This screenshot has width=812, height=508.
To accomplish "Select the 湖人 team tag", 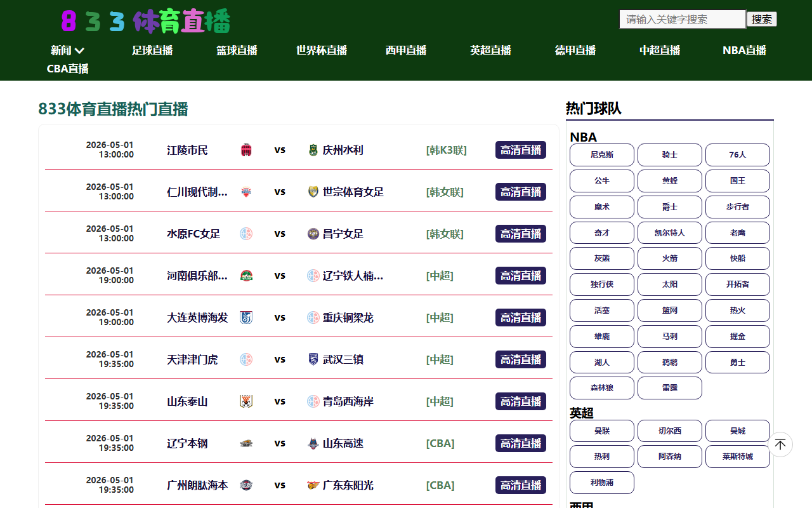I will (x=602, y=362).
